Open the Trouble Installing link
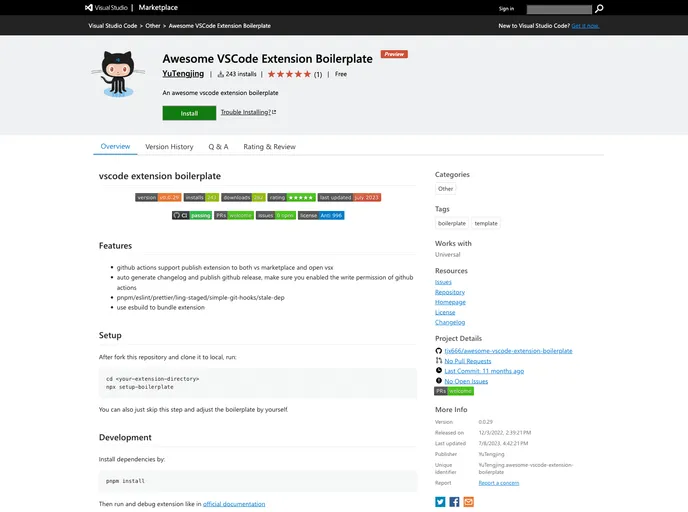This screenshot has width=688, height=512. coord(248,112)
